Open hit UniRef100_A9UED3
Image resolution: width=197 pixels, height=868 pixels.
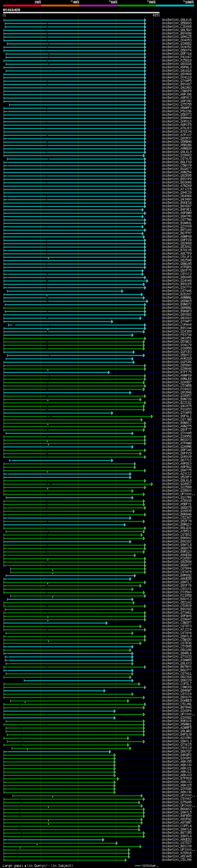point(177,839)
